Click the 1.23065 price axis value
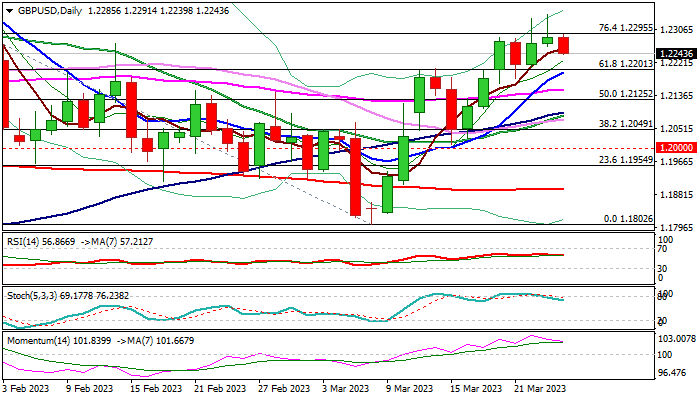This screenshot has width=700, height=400. point(676,30)
